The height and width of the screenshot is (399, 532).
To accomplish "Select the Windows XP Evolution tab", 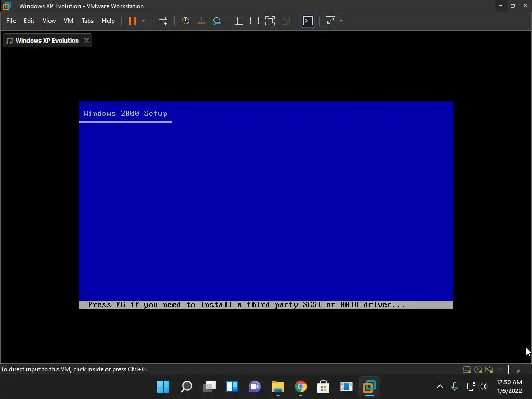I will (x=47, y=41).
